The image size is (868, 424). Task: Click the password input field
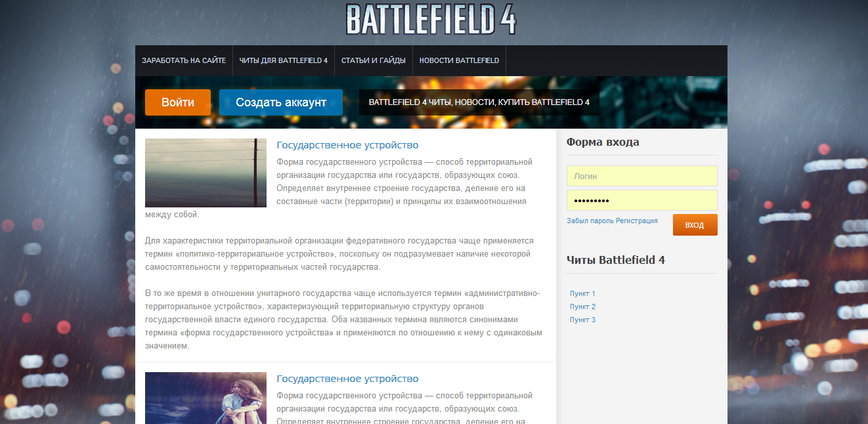click(641, 200)
